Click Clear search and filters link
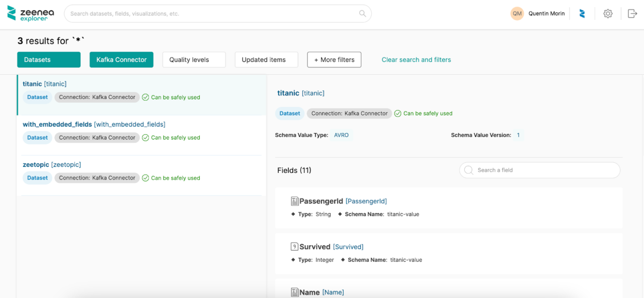The image size is (644, 298). pos(416,60)
